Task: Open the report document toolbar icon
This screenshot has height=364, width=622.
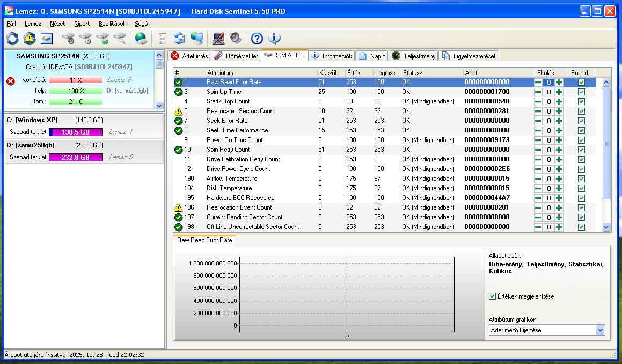Action: click(x=162, y=39)
